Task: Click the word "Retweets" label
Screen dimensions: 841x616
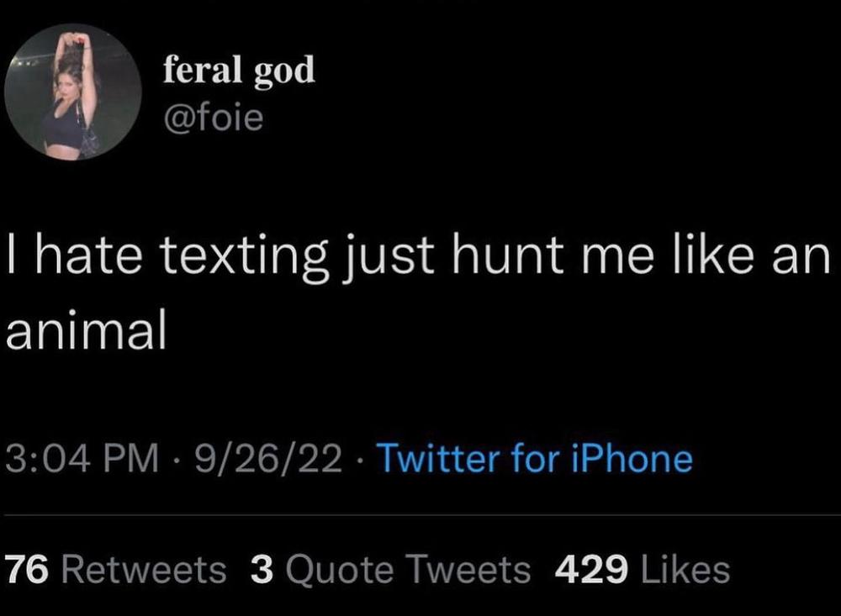Action: [145, 570]
